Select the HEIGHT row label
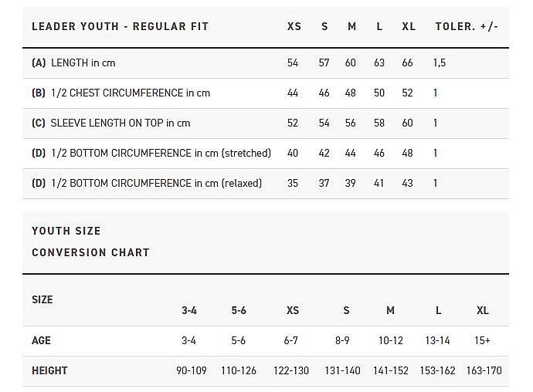The image size is (533, 392). (x=49, y=370)
